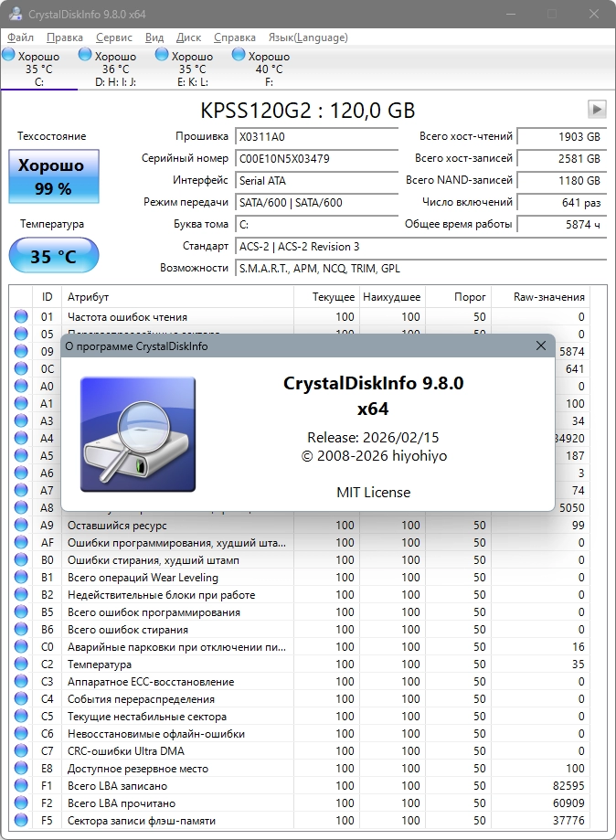Click the Хорошо 99 % health status button

point(54,176)
